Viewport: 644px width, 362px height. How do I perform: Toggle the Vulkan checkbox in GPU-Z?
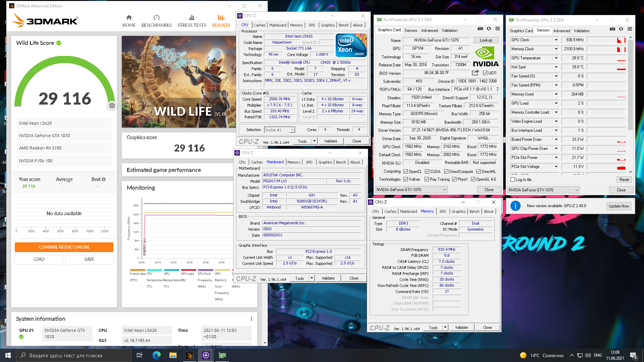tap(406, 179)
